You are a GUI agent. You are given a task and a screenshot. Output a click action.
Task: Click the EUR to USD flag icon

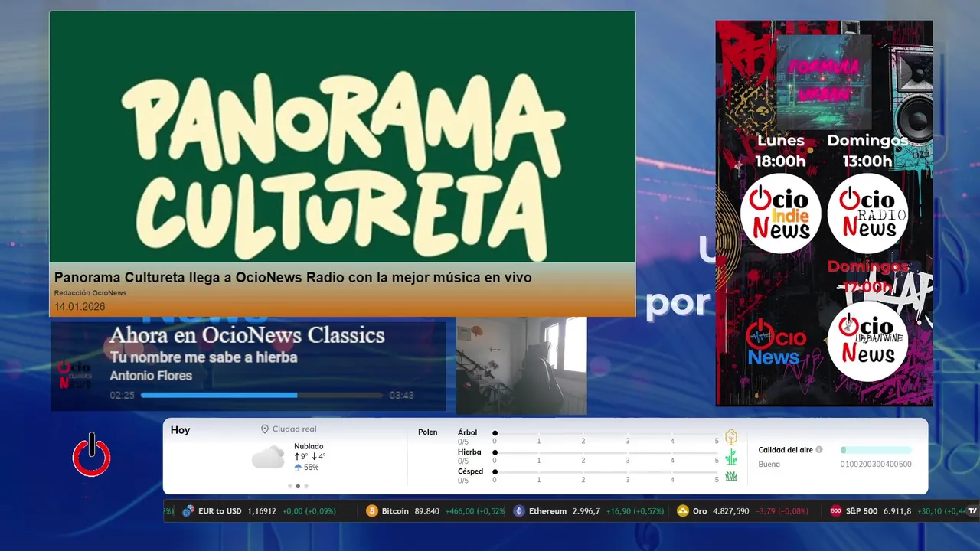click(188, 511)
